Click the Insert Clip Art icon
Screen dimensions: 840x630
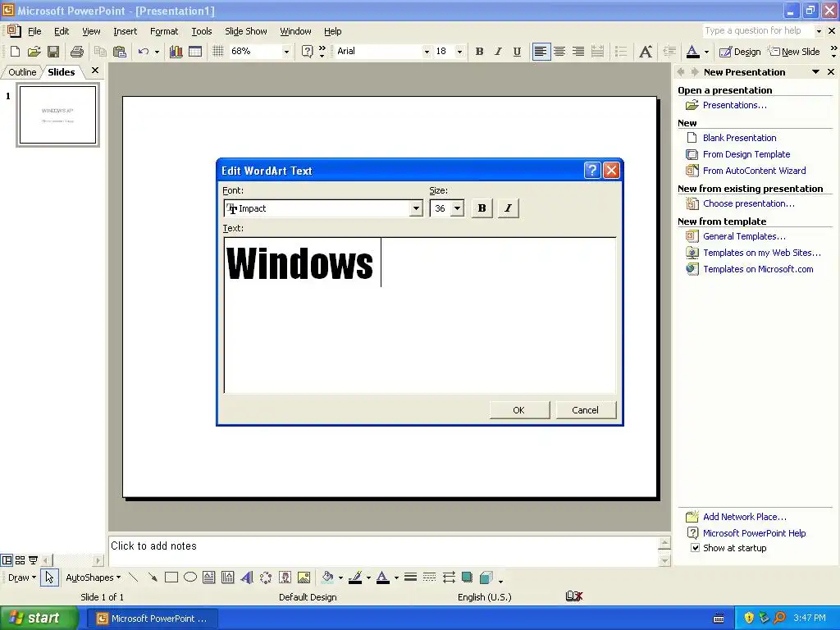click(285, 577)
